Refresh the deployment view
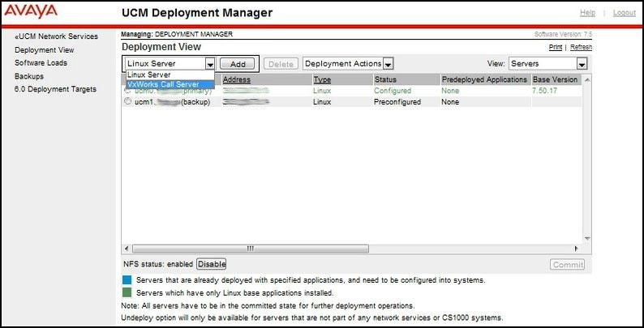This screenshot has height=328, width=644. point(581,47)
